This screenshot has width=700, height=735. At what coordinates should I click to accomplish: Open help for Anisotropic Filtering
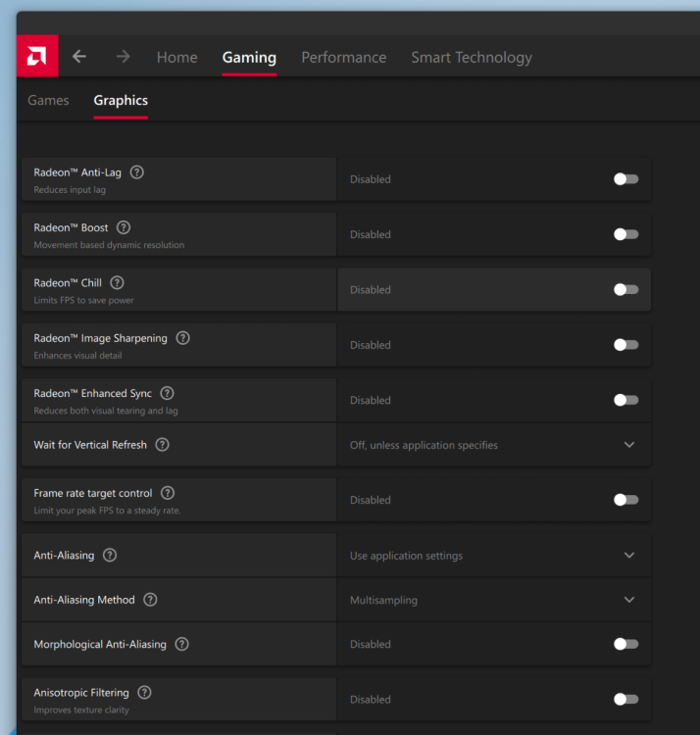[x=144, y=692]
